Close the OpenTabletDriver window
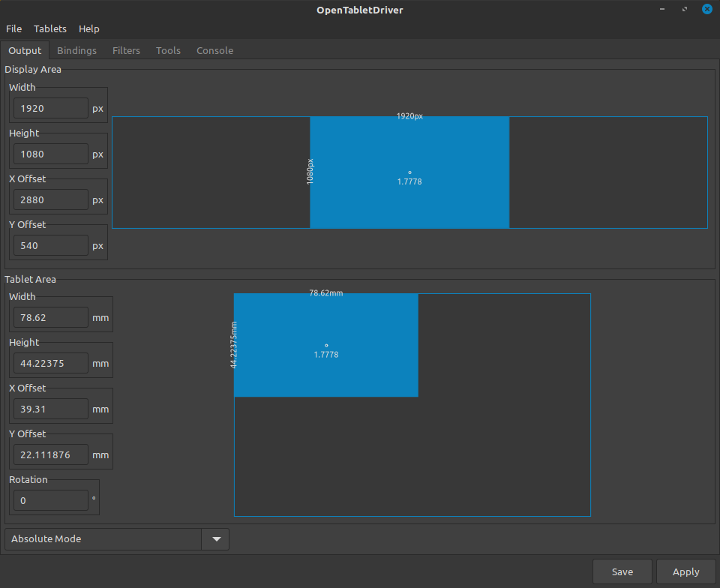720x588 pixels. (707, 9)
